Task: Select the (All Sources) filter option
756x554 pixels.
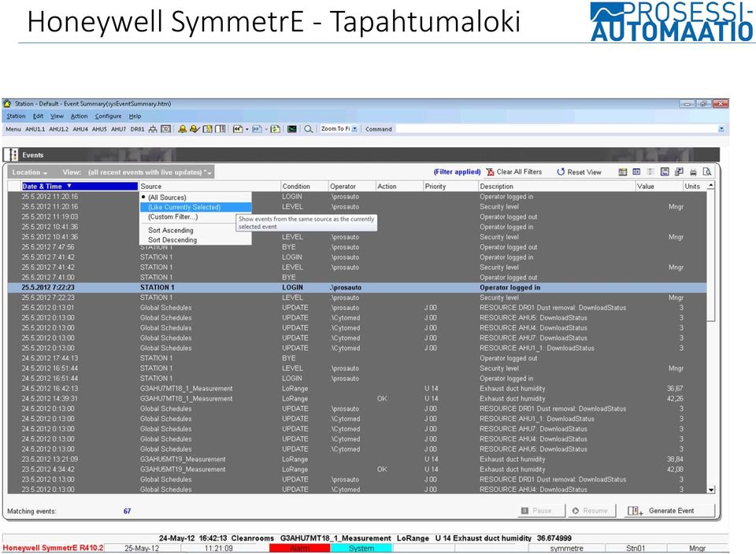Action: pyautogui.click(x=195, y=198)
